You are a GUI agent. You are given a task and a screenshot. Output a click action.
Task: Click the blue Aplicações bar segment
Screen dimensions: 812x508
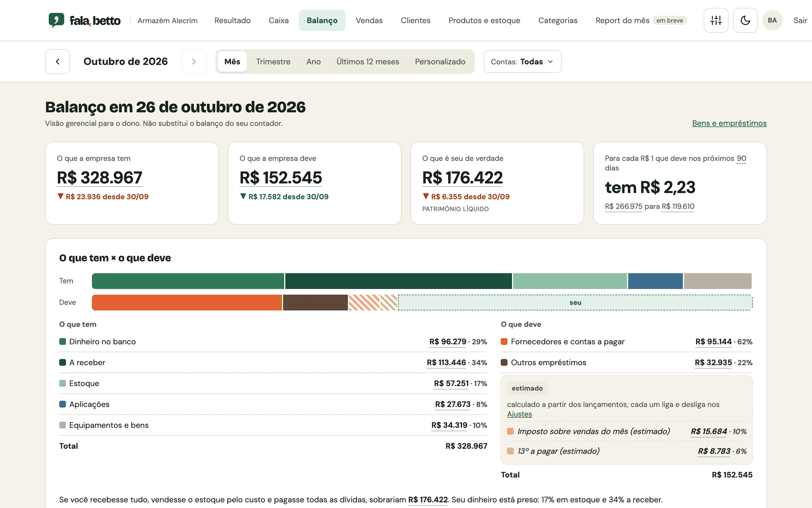click(x=655, y=281)
